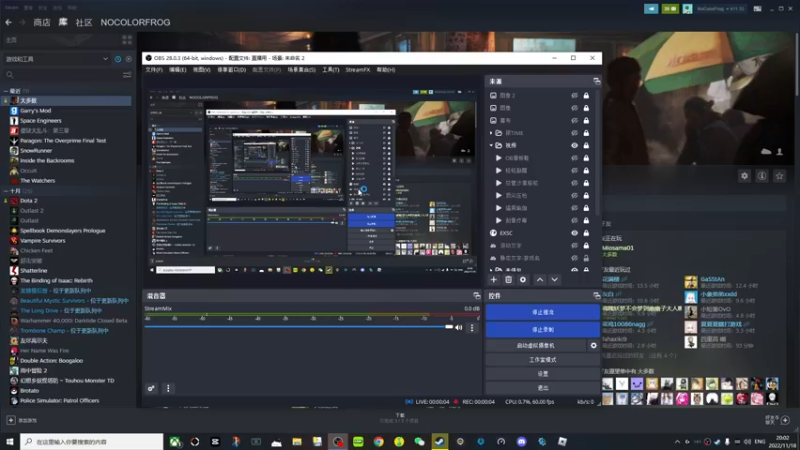Screen dimensions: 800x450
Task: Collapse the recent games section in Steam
Action: point(6,91)
